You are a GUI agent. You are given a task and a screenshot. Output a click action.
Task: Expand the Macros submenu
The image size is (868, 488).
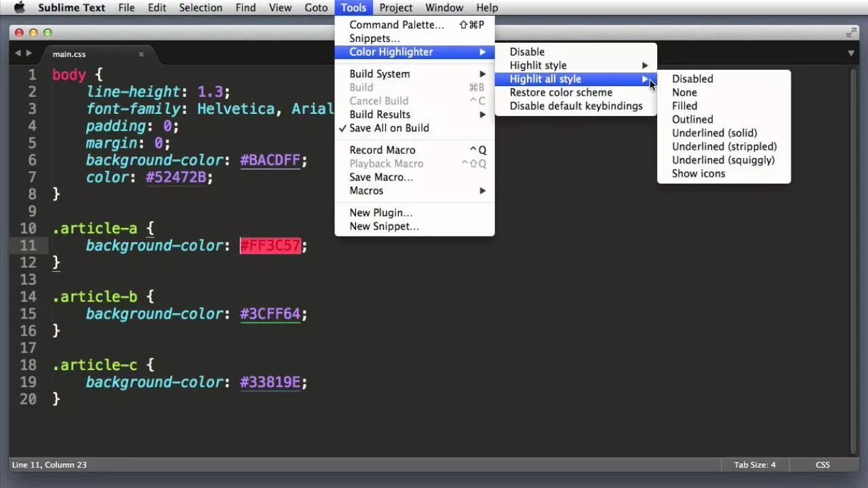click(414, 190)
